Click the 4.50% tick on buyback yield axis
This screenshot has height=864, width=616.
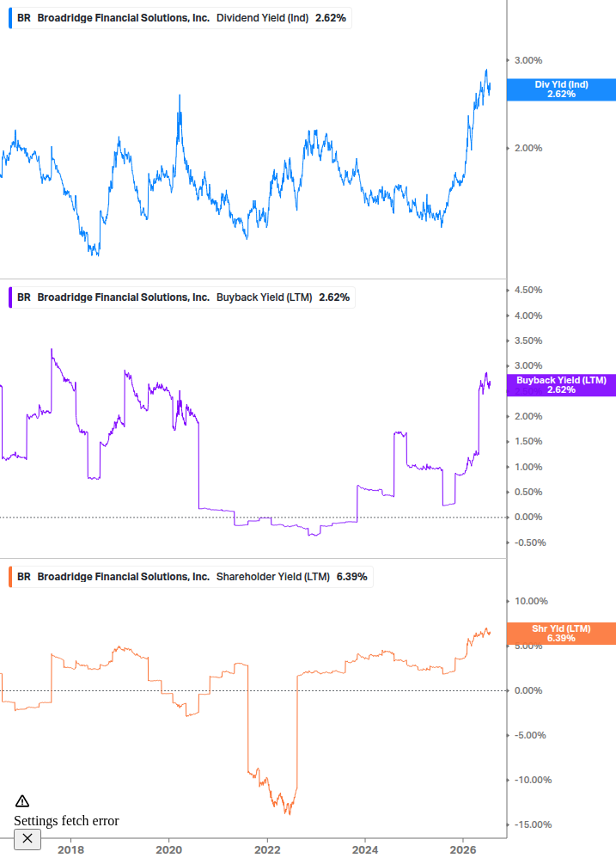point(528,290)
